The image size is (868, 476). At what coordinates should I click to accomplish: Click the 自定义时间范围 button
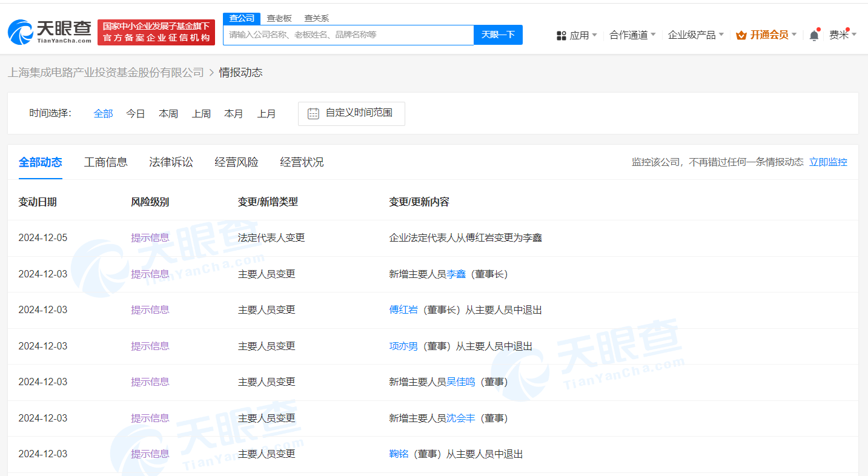point(351,113)
